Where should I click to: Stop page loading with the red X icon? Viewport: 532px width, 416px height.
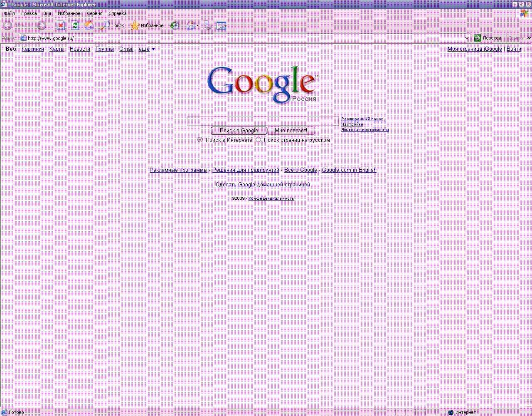point(61,26)
